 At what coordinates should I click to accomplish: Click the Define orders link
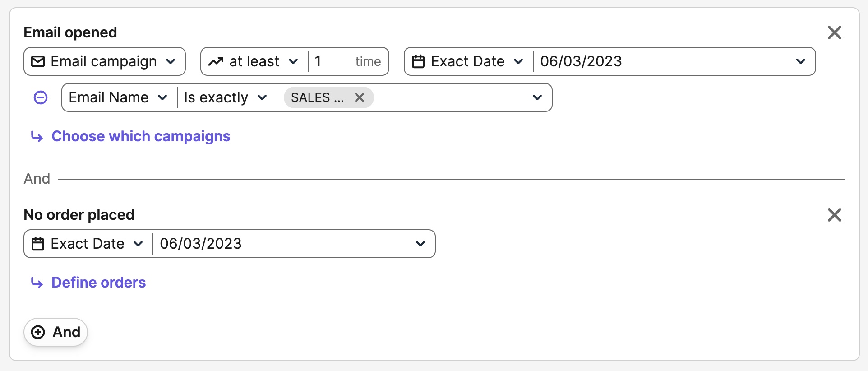click(98, 283)
